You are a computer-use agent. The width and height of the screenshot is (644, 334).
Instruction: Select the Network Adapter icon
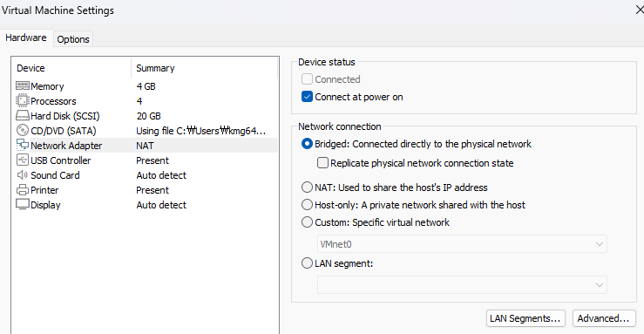tap(23, 145)
